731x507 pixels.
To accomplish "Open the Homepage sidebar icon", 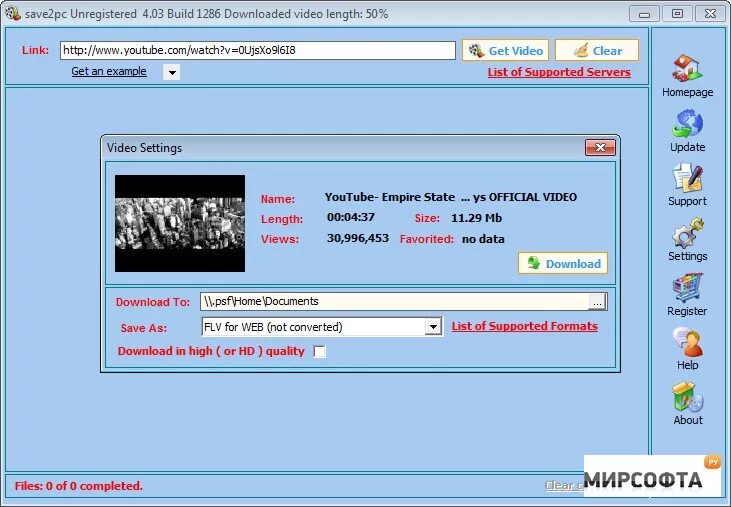I will coord(687,68).
